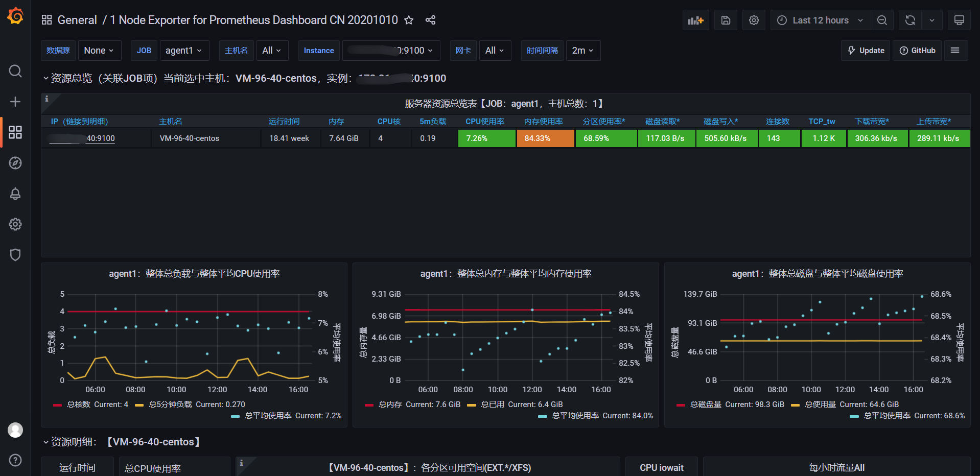Click the General breadcrumb in the header
This screenshot has height=476, width=980.
pyautogui.click(x=77, y=20)
